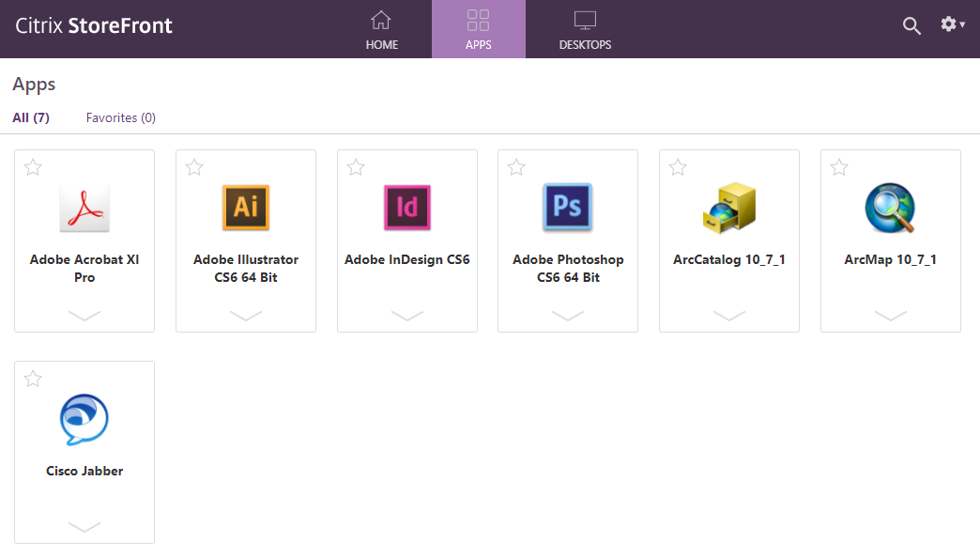The height and width of the screenshot is (559, 980).
Task: Open the settings gear menu
Action: [953, 24]
